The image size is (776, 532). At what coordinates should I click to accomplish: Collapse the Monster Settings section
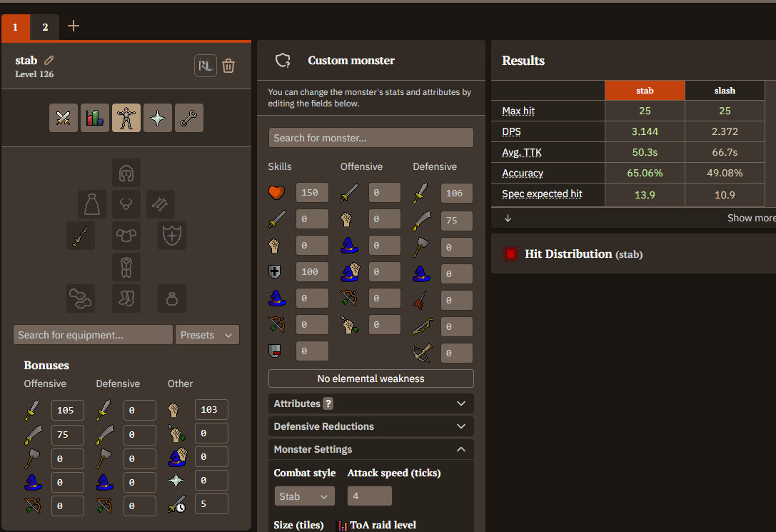click(371, 449)
